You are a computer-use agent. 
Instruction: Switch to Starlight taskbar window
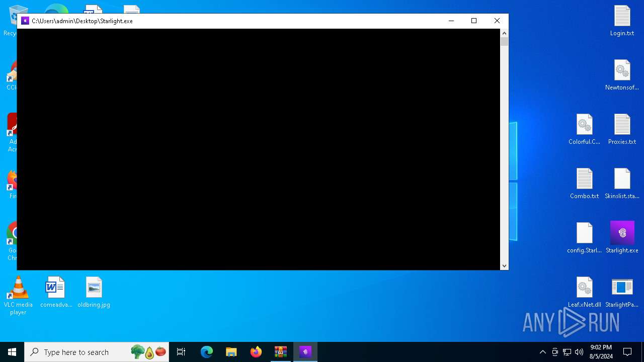click(305, 352)
